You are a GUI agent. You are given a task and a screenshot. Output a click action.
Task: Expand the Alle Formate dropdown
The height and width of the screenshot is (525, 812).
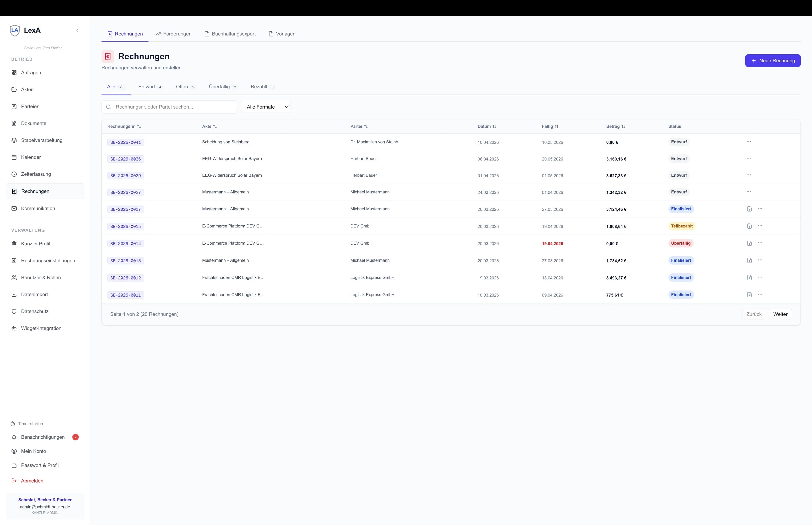[x=265, y=107]
